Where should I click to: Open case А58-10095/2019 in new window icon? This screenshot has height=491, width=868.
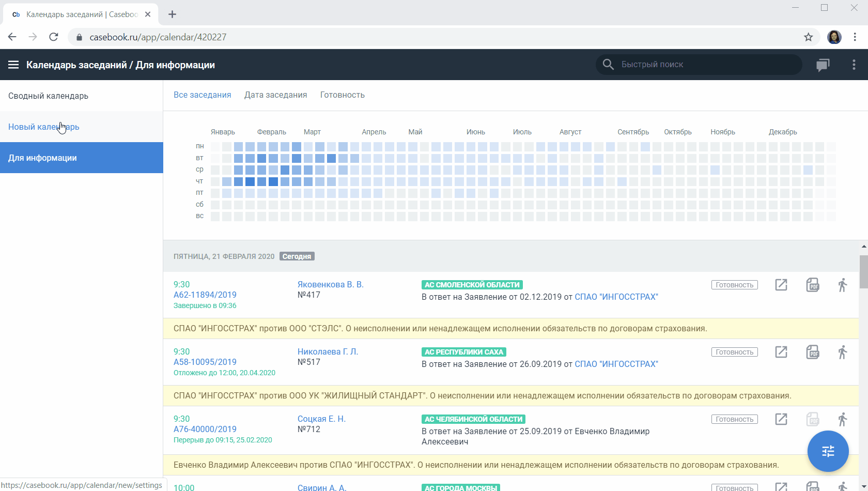[781, 352]
